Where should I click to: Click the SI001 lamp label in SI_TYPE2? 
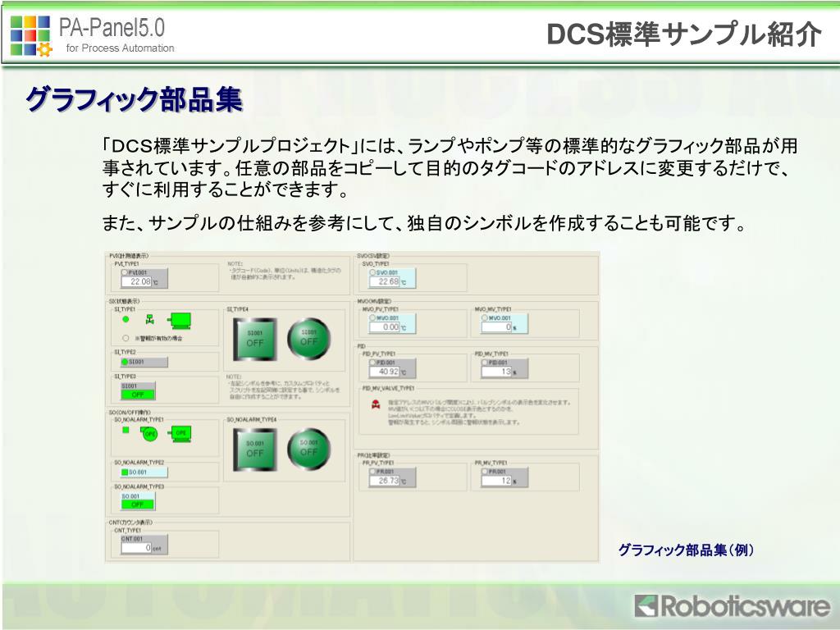pos(144,362)
